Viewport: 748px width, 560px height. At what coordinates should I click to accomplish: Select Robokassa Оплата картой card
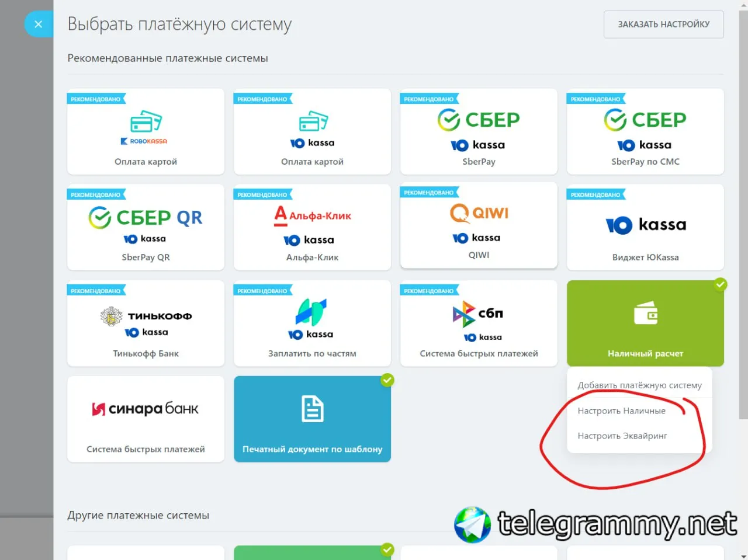point(146,131)
